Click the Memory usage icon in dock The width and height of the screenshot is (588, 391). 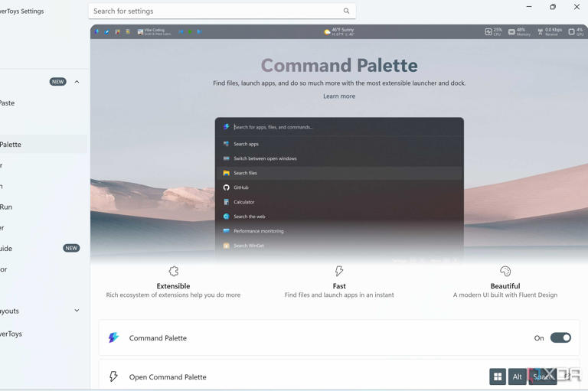point(511,32)
